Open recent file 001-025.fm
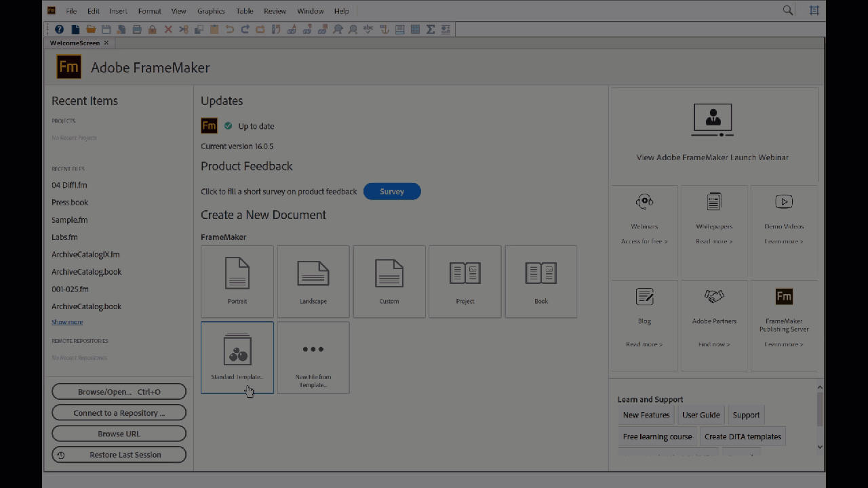 point(70,289)
